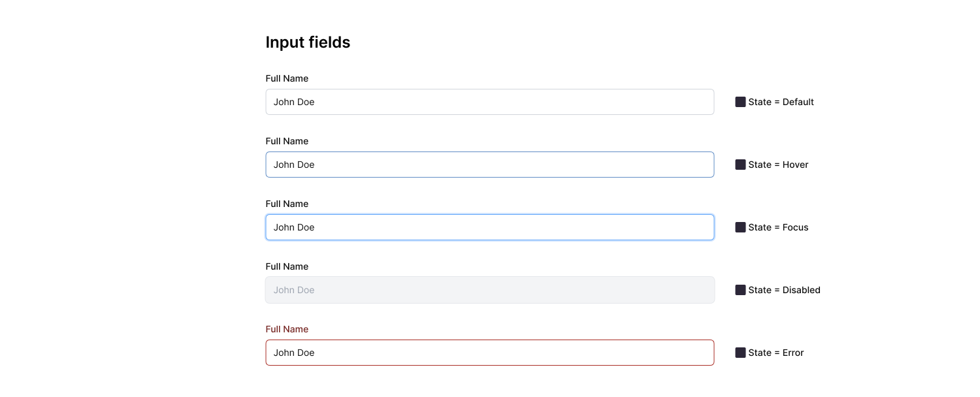
Task: Click the "Full Name" label above disabled input
Action: [x=287, y=266]
